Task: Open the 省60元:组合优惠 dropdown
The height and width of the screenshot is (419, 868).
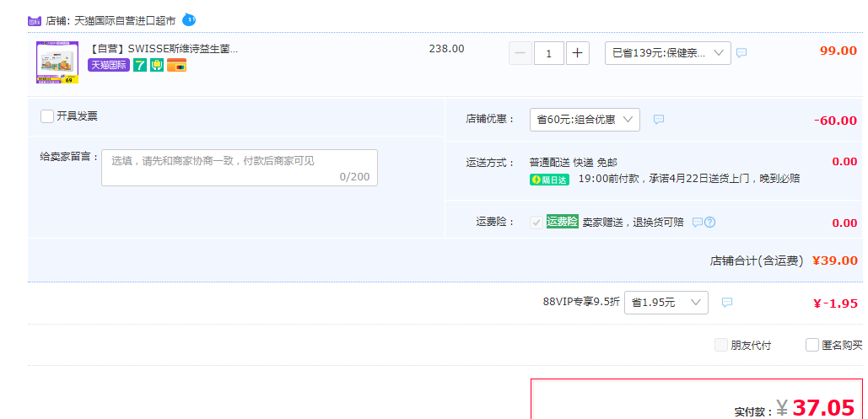Action: coord(585,120)
